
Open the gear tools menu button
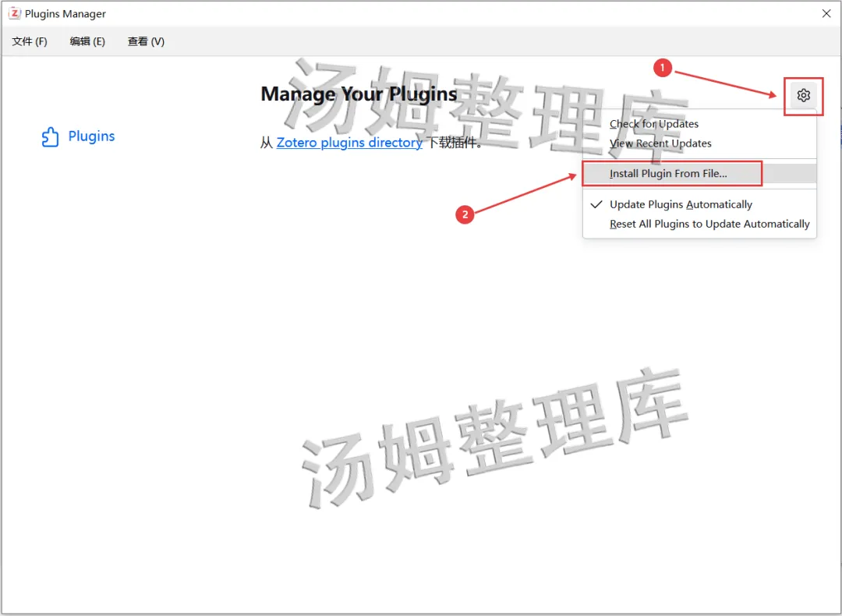803,96
